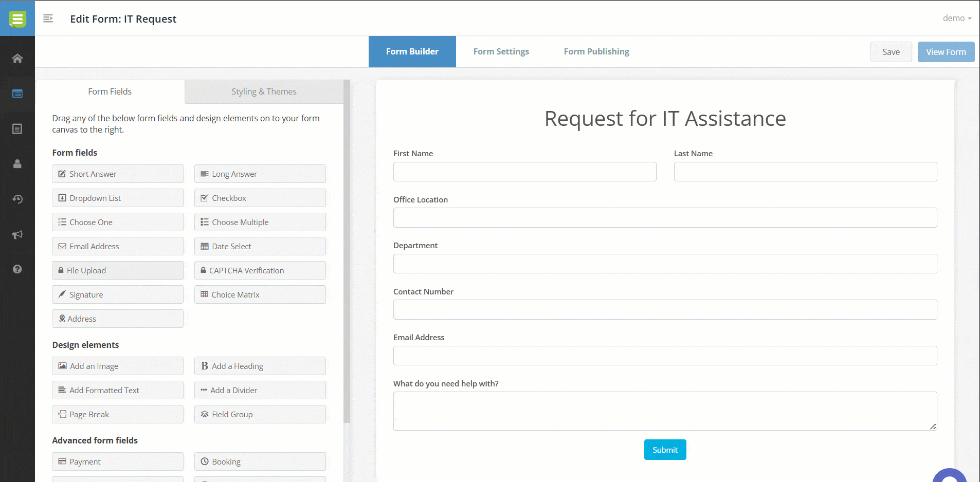The image size is (980, 482).
Task: Select the Checkbox form field element
Action: click(260, 198)
